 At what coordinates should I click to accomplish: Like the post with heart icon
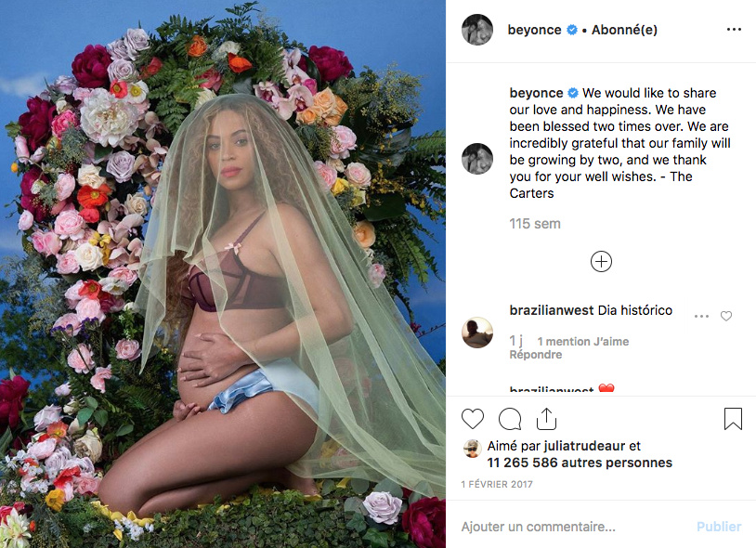pyautogui.click(x=473, y=419)
